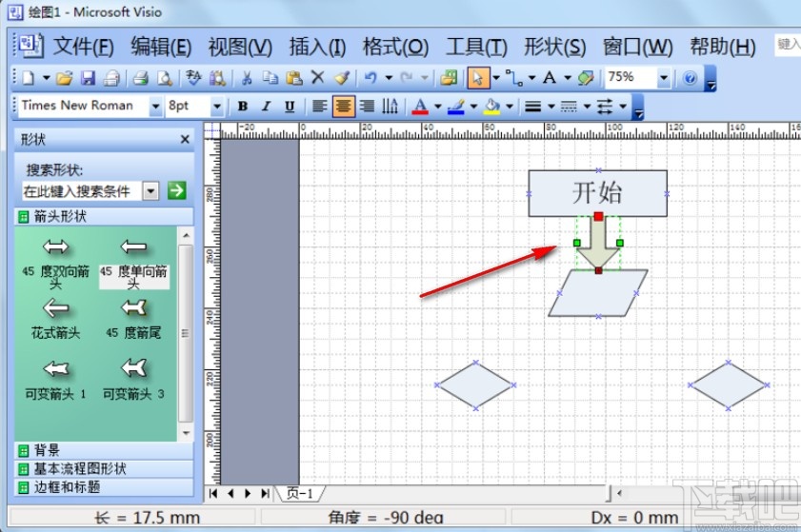Click the search shapes input field
Screen dimensions: 801x532
click(x=82, y=191)
